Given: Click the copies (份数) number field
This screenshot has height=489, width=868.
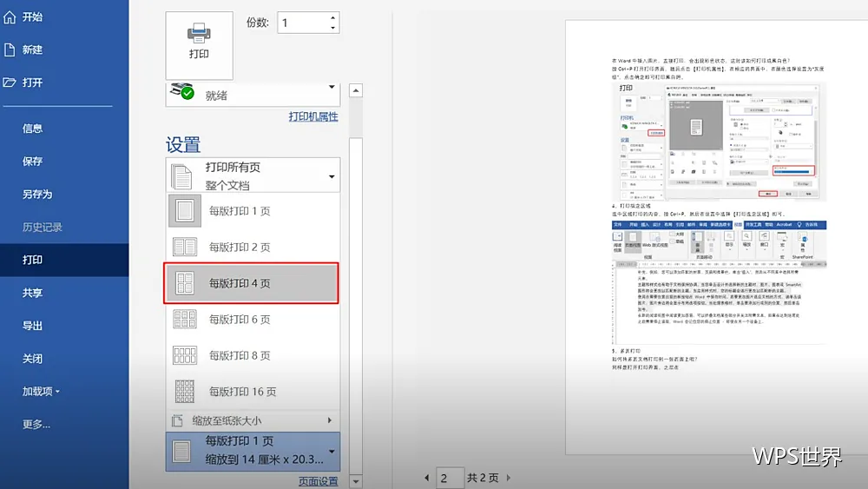Looking at the screenshot, I should [303, 23].
